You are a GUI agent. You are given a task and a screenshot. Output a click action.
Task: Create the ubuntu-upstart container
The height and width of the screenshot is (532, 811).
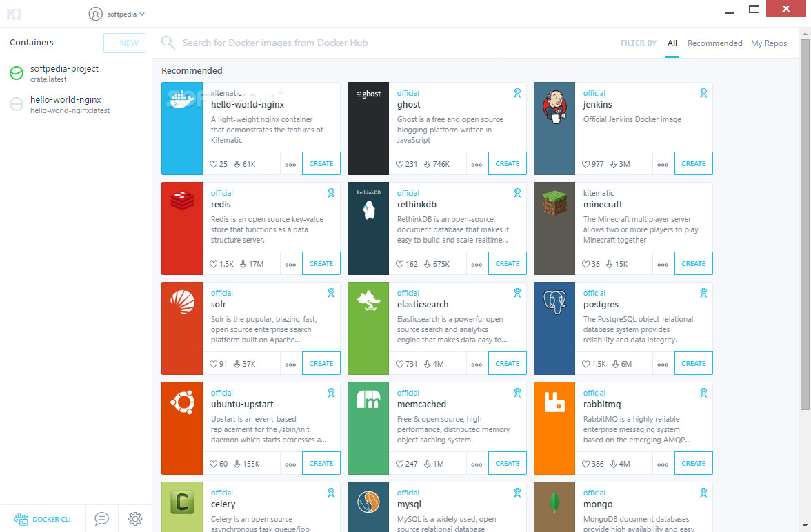point(321,463)
